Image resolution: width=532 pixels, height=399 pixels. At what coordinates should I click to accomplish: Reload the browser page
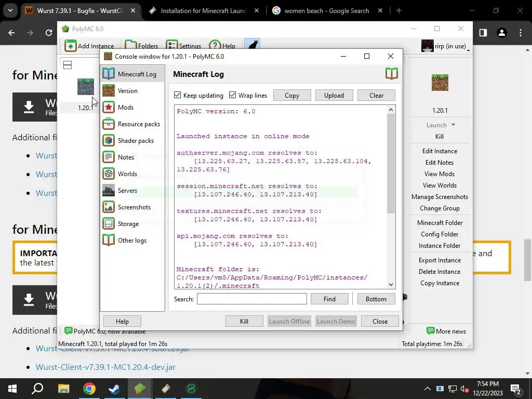(49, 33)
